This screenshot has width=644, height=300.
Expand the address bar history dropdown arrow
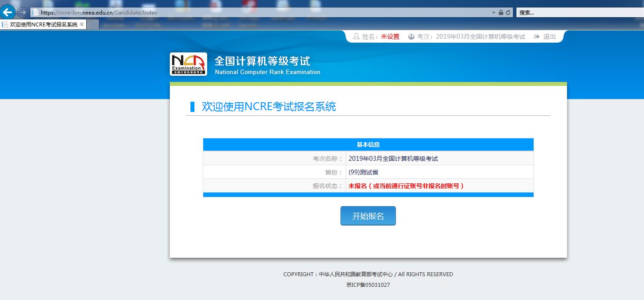point(494,13)
